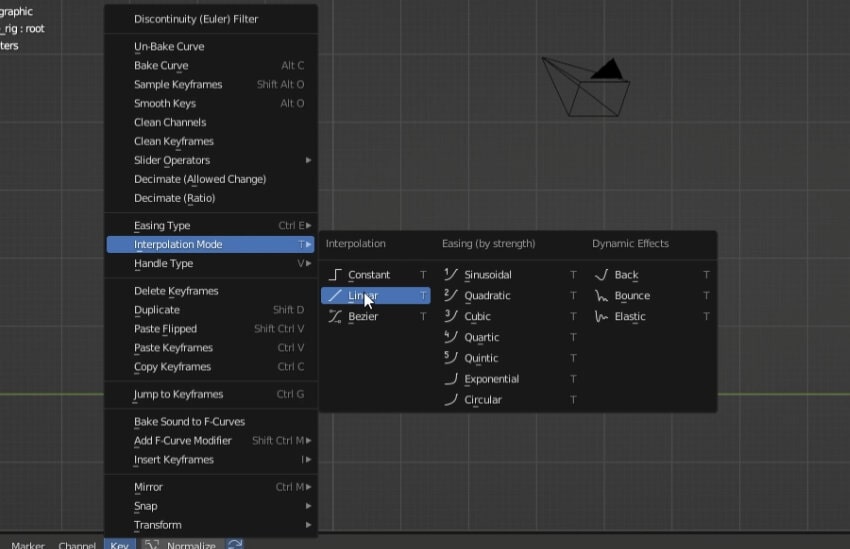Choose Discontinuity (Euler) Filter
The width and height of the screenshot is (850, 549).
[211, 19]
